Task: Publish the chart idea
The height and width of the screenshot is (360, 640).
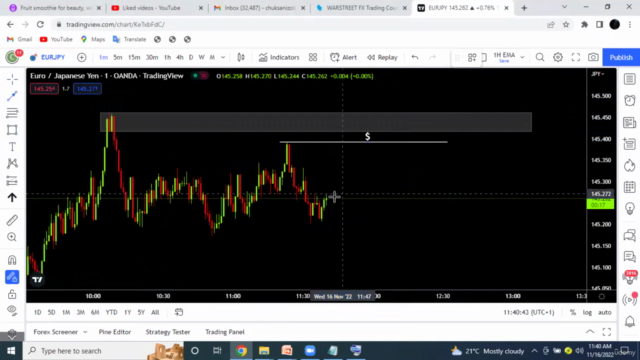Action: click(621, 58)
